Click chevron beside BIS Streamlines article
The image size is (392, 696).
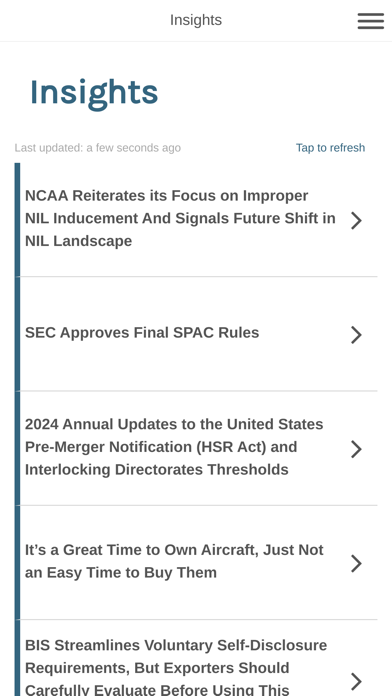tap(356, 681)
